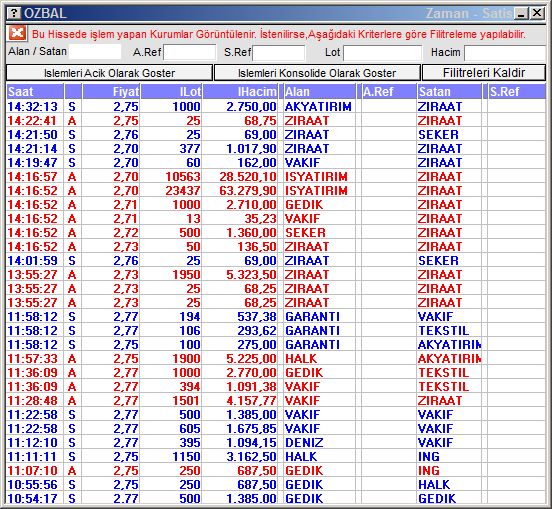Click the Alan column header

320,92
